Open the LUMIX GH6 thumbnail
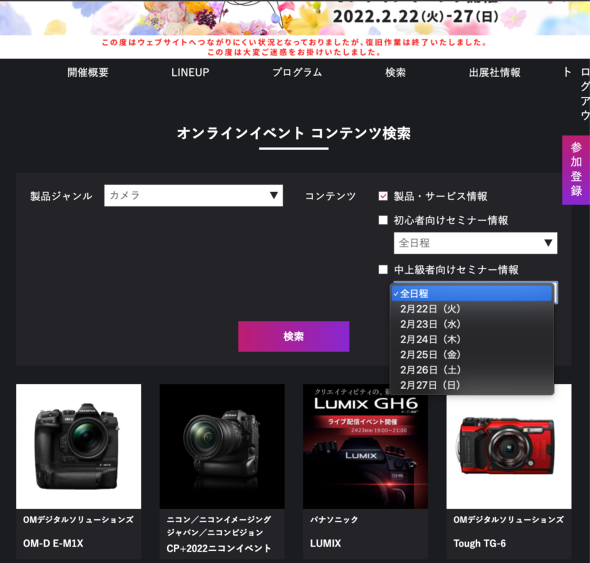The width and height of the screenshot is (590, 563). [x=365, y=446]
